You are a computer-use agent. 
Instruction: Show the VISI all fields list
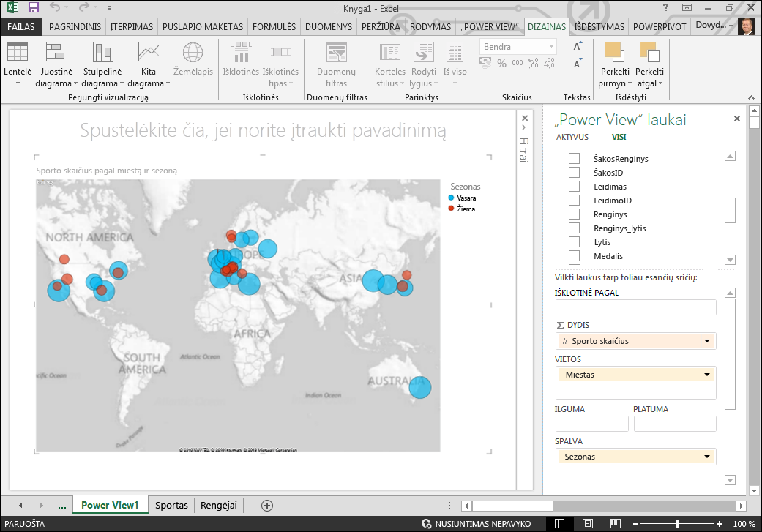[619, 137]
